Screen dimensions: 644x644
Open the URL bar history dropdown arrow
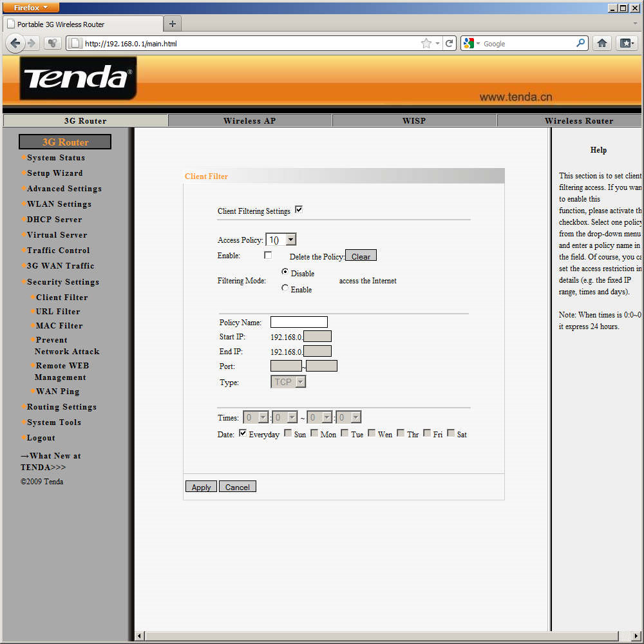pos(437,43)
